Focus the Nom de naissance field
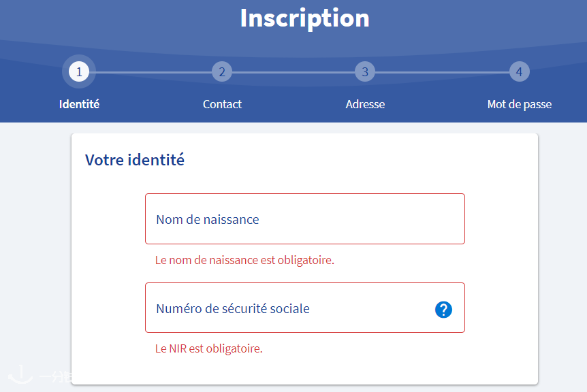The height and width of the screenshot is (392, 587). (x=304, y=219)
